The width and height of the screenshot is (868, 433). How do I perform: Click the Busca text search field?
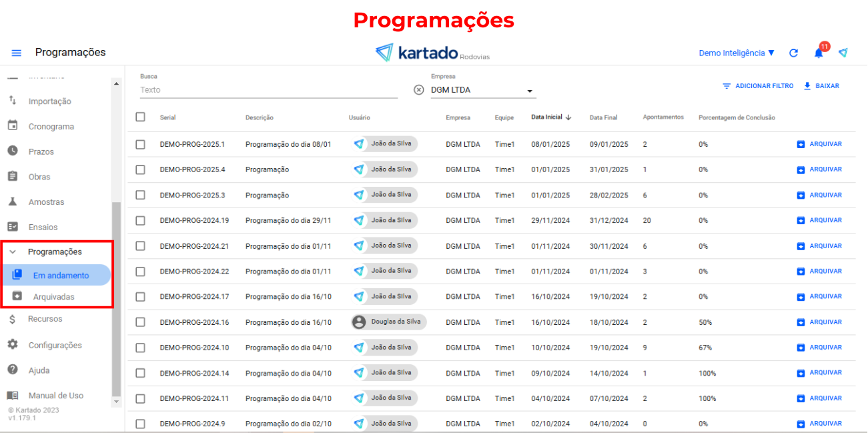[268, 90]
